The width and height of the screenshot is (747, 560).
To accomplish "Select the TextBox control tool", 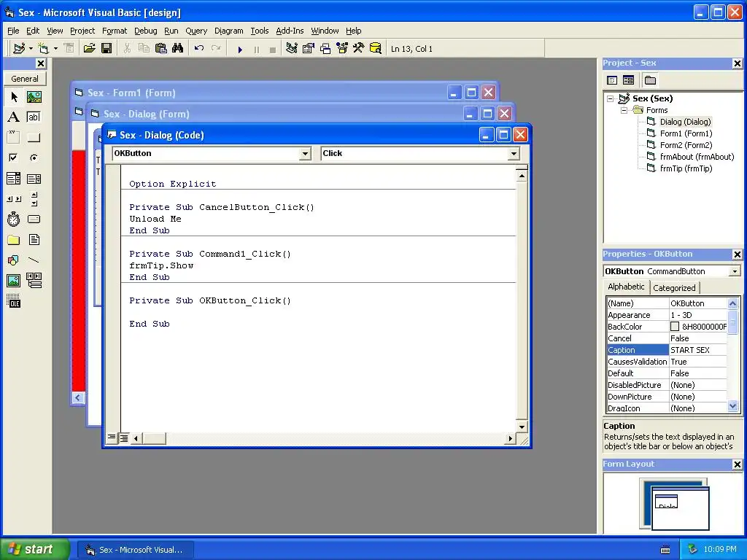I will pyautogui.click(x=34, y=117).
